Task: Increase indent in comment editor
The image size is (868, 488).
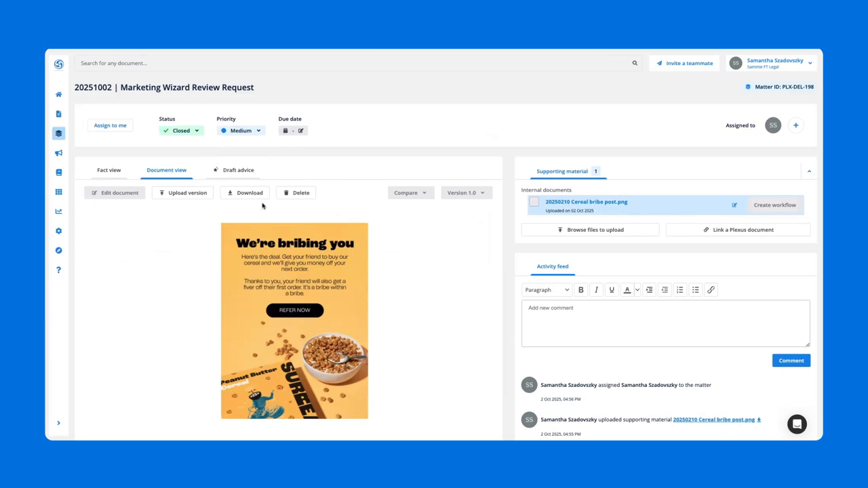Action: click(649, 290)
